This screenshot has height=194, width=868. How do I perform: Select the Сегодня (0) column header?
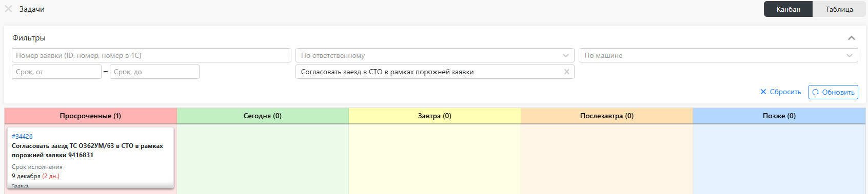coord(263,116)
